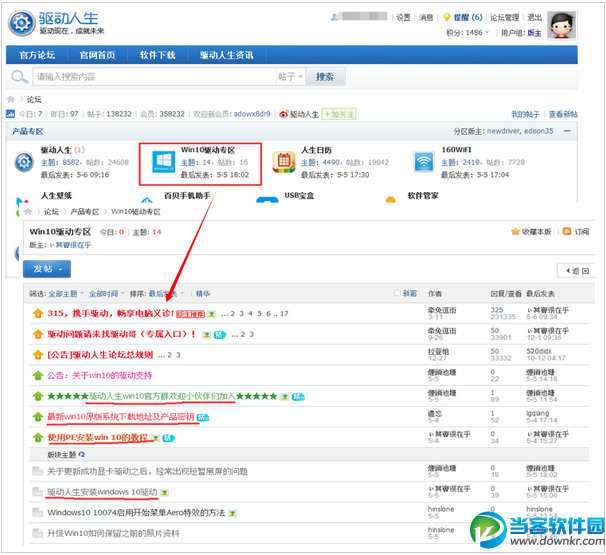Click the Weibo icon next to 驱动人生

[284, 114]
